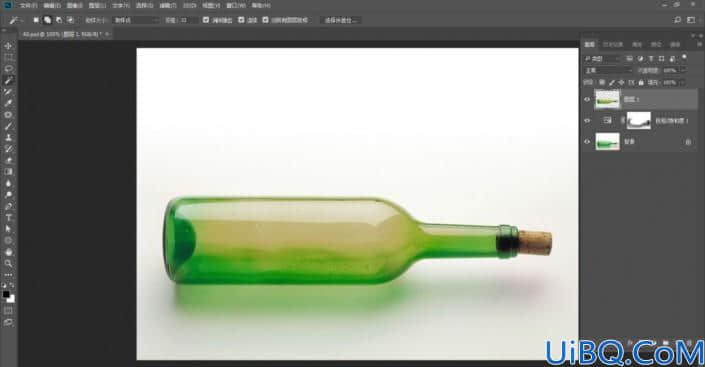Image resolution: width=705 pixels, height=367 pixels.
Task: Filter layers by shape layer icon
Action: pos(661,59)
